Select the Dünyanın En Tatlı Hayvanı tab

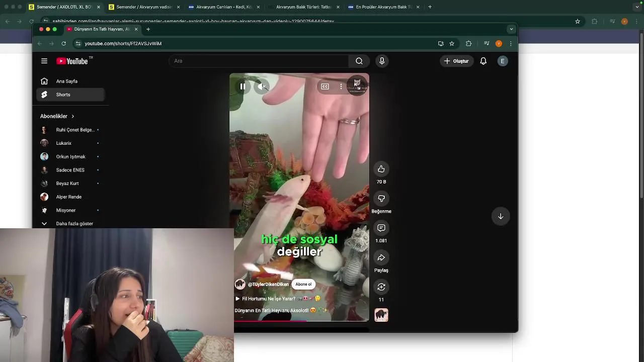click(103, 29)
